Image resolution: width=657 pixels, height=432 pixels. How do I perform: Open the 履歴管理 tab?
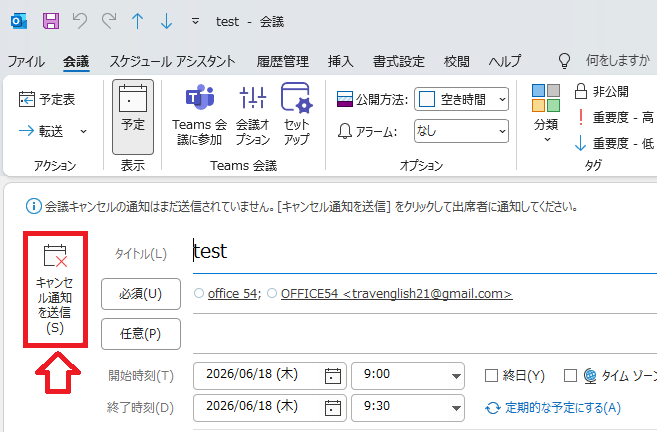click(283, 61)
